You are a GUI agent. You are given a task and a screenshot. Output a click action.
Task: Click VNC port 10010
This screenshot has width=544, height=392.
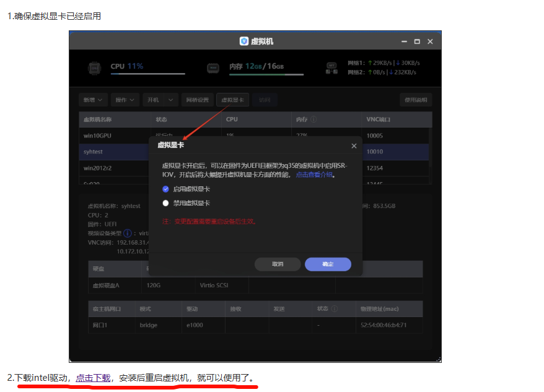[375, 152]
